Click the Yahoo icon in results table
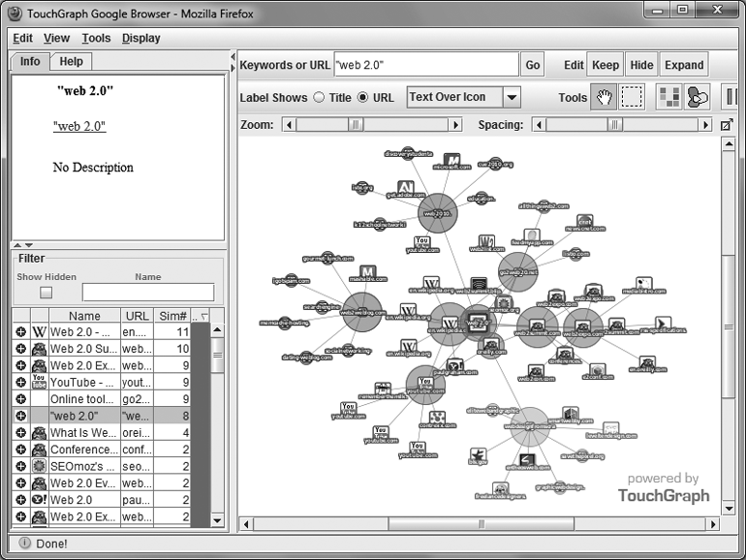746x560 pixels. (39, 499)
